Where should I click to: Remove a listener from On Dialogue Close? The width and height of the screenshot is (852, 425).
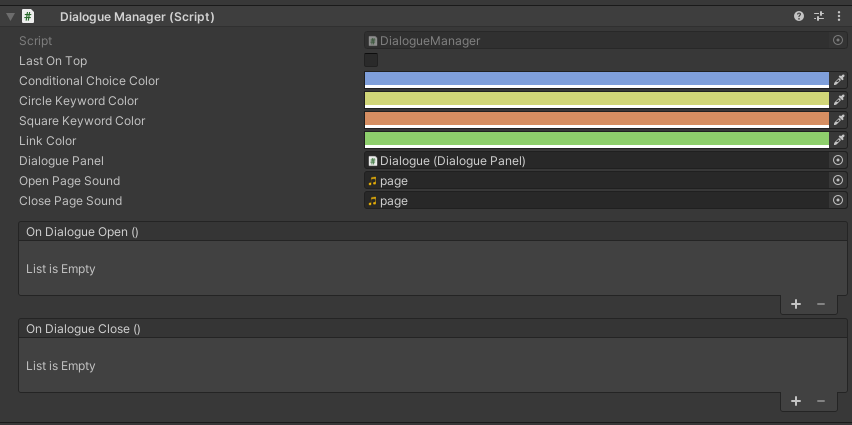[821, 401]
